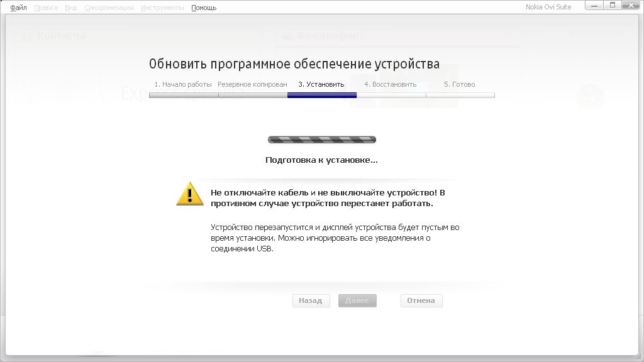Open the Правка menu
Viewport: 644px width, 362px height.
pyautogui.click(x=46, y=8)
